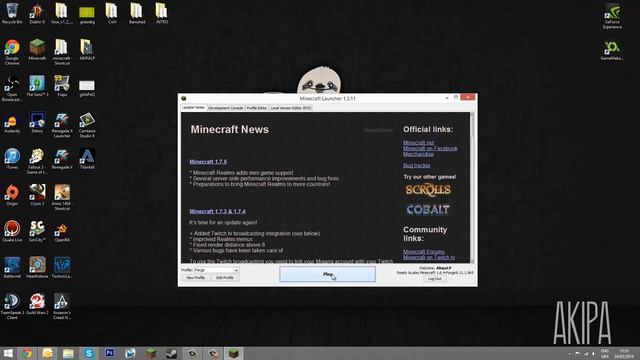Open the Crysis 3 desktop shortcut
640x360 pixels.
click(x=37, y=195)
